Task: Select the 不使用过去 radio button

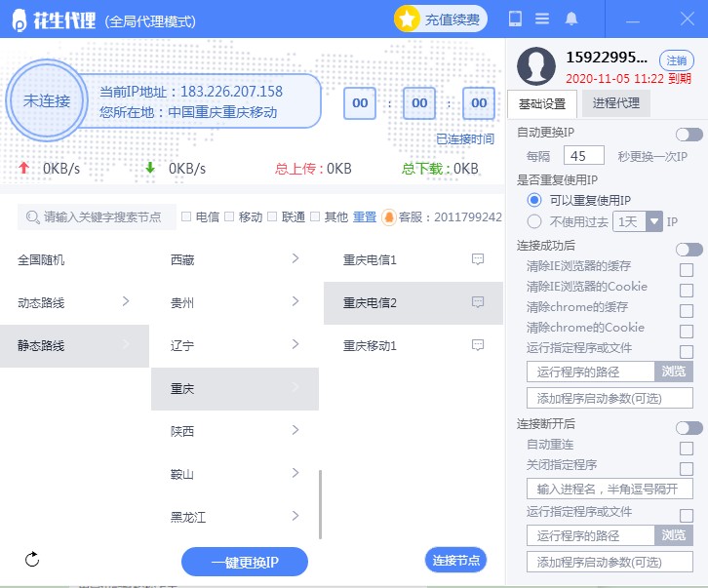Action: [x=534, y=220]
